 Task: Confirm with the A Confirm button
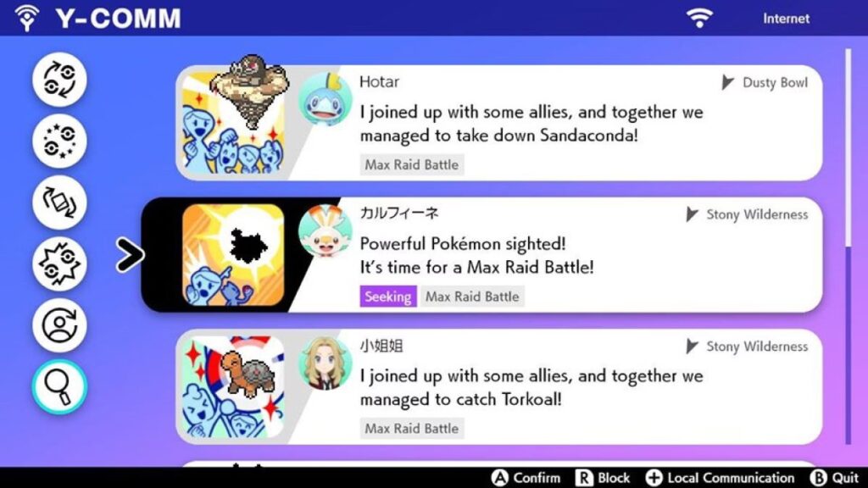click(526, 478)
